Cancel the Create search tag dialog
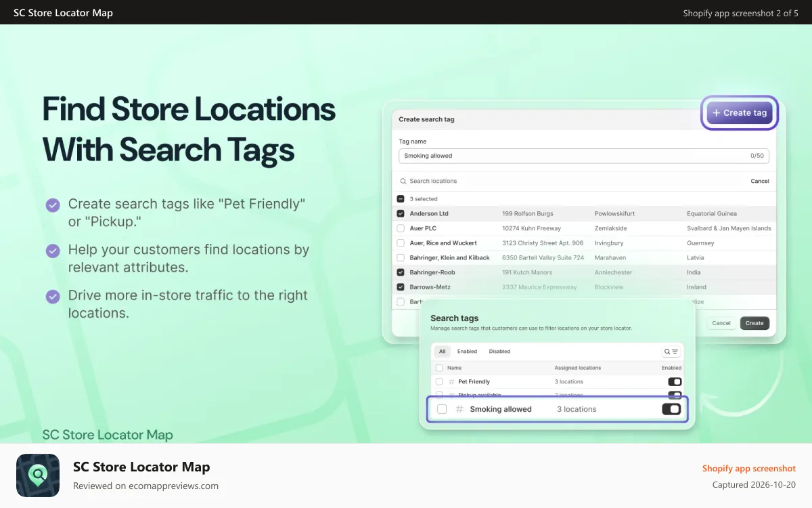Screen dimensions: 812x508 pos(721,323)
